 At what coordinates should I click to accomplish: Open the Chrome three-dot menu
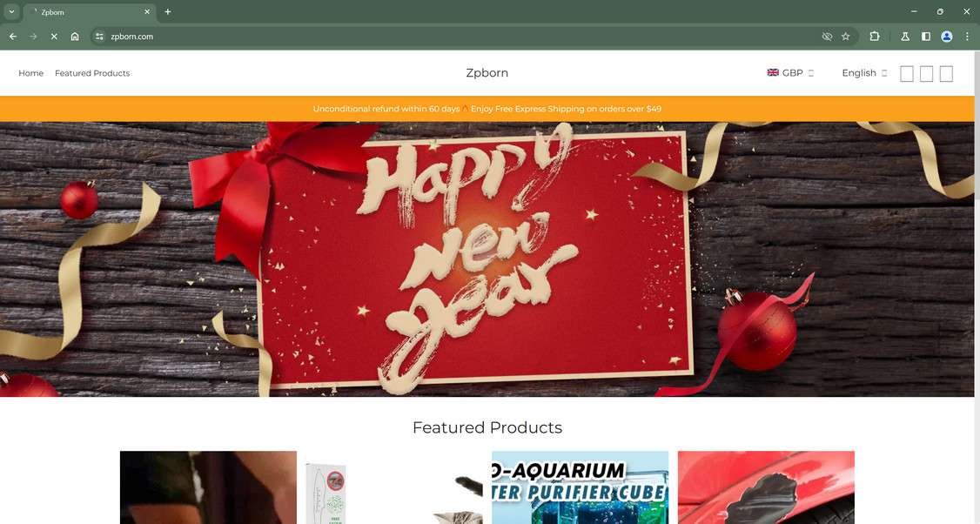coord(967,37)
